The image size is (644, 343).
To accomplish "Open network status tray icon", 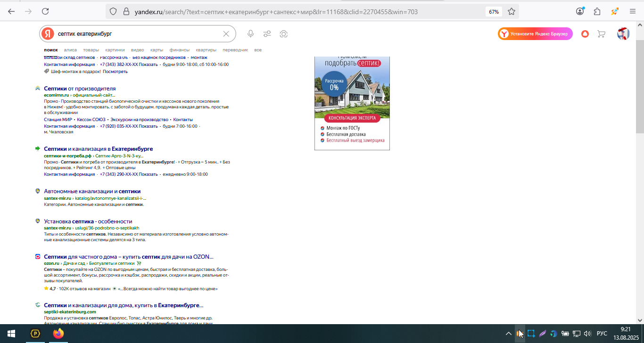I will [576, 334].
